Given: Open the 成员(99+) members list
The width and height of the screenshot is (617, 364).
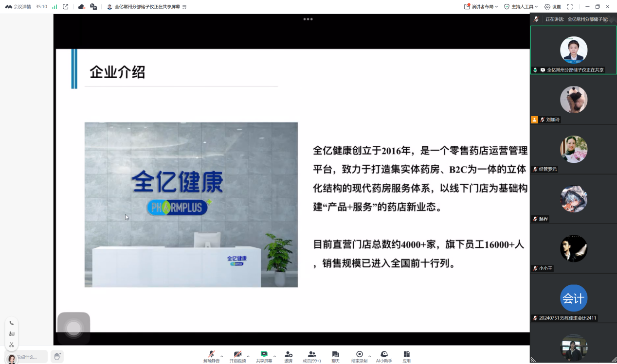Looking at the screenshot, I should click(312, 356).
